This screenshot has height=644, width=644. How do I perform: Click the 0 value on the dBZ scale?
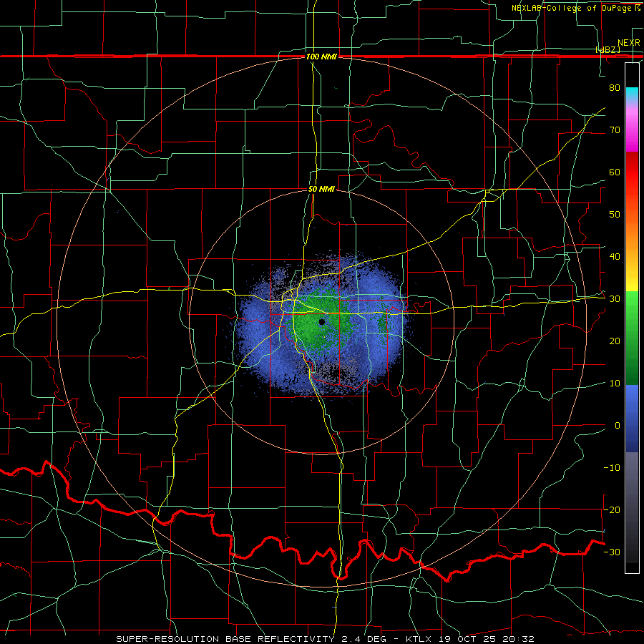click(618, 426)
